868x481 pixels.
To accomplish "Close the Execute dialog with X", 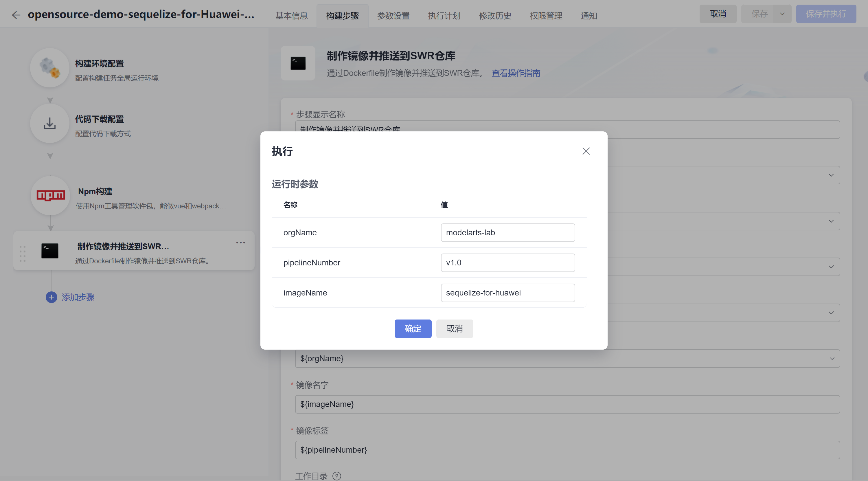I will click(x=586, y=151).
